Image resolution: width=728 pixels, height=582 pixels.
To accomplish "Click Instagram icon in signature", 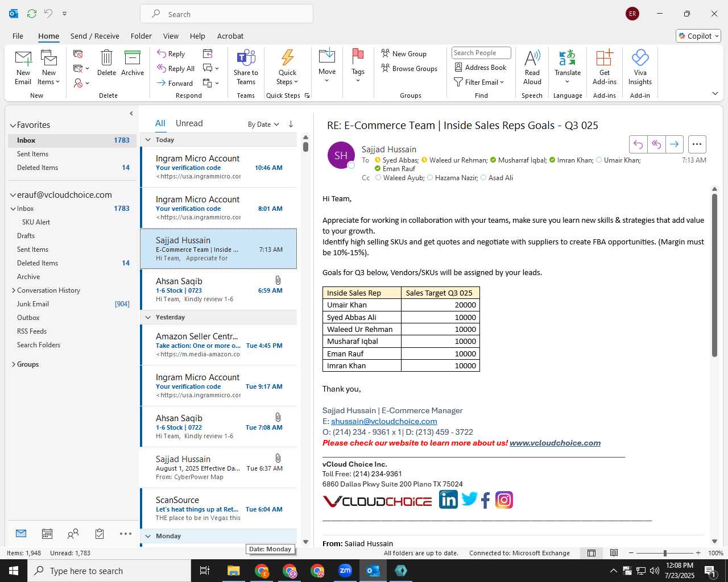I will tap(504, 500).
